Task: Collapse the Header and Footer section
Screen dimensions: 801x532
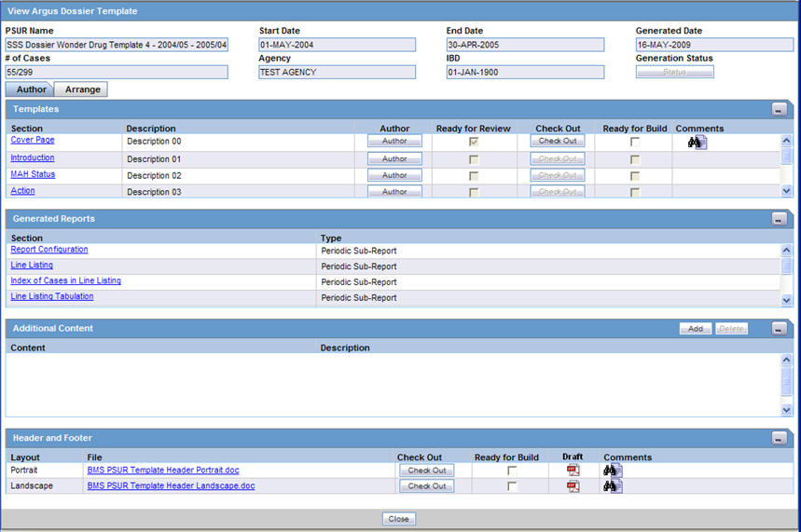Action: point(779,438)
